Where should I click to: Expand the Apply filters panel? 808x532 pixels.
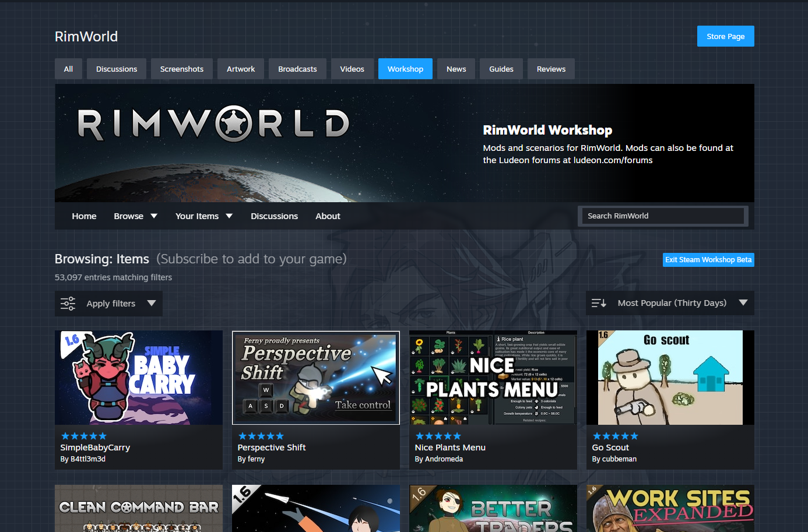point(111,303)
